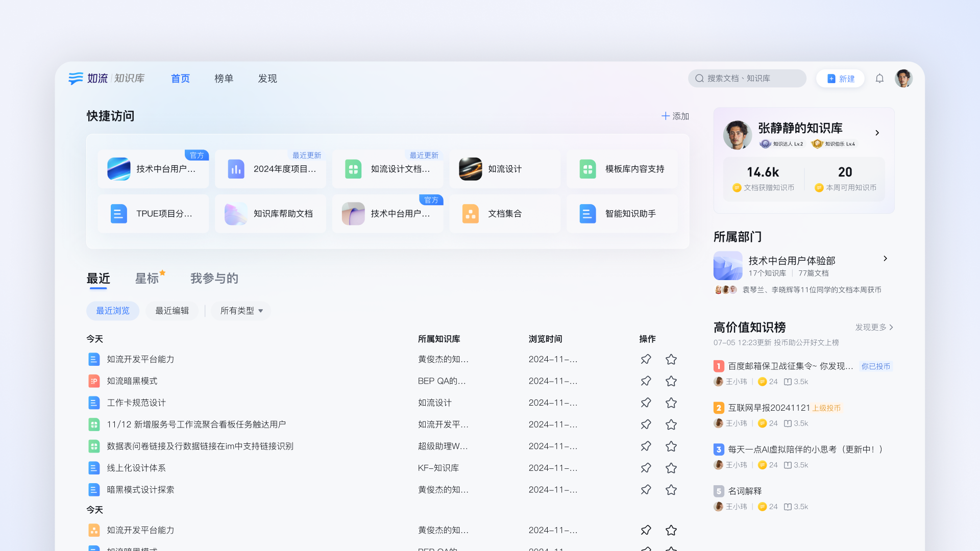Click the notification bell icon
This screenshot has width=980, height=551.
point(879,79)
